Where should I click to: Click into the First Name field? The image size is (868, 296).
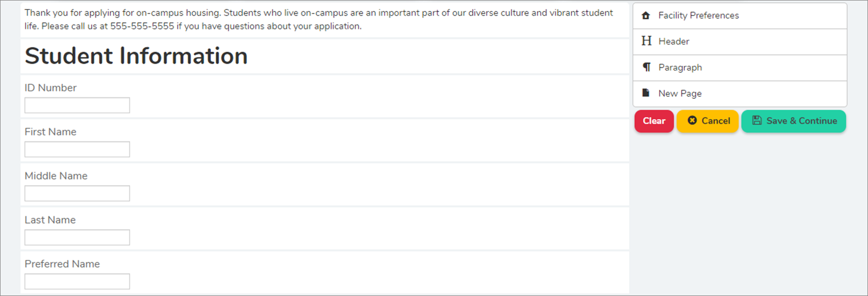[x=77, y=150]
